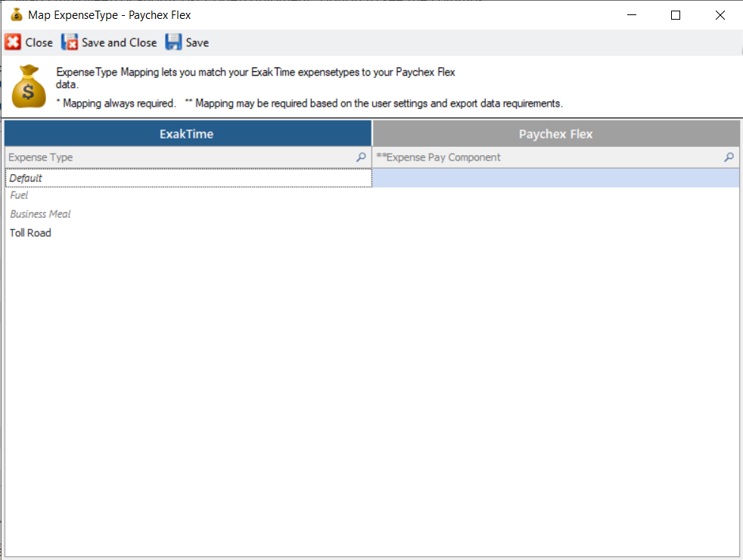This screenshot has width=743, height=560.
Task: Click the Paychex Flex column header
Action: [556, 134]
